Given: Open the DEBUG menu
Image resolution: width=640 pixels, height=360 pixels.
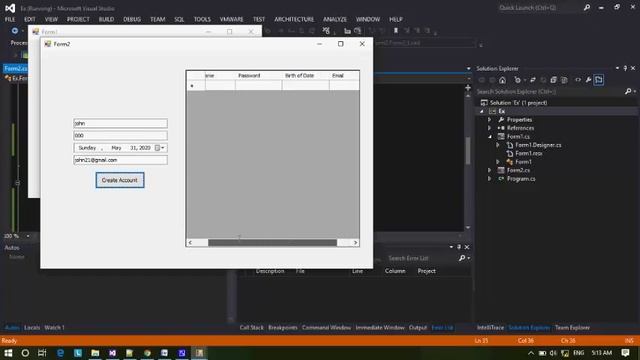Looking at the screenshot, I should click(132, 19).
